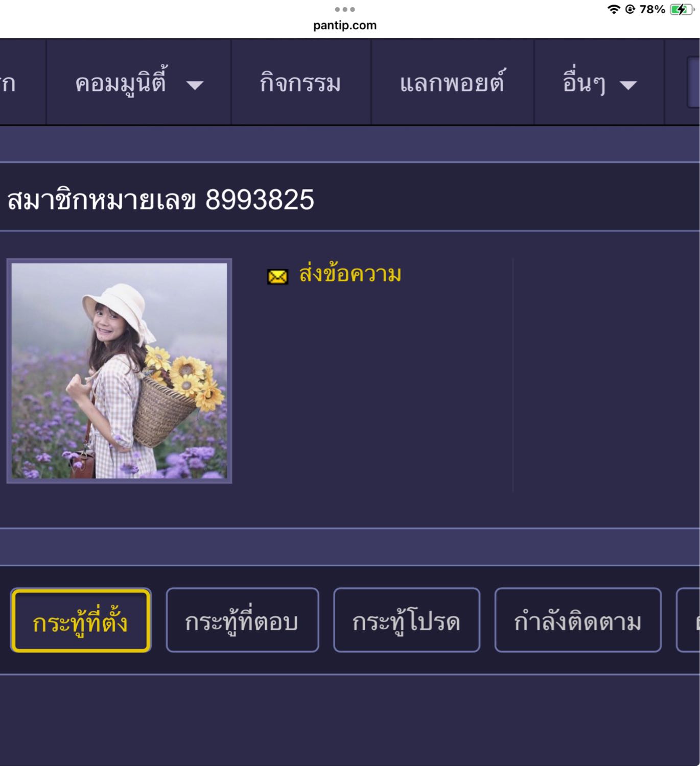Tap the rotation lock status icon
This screenshot has height=766, width=700.
[630, 9]
